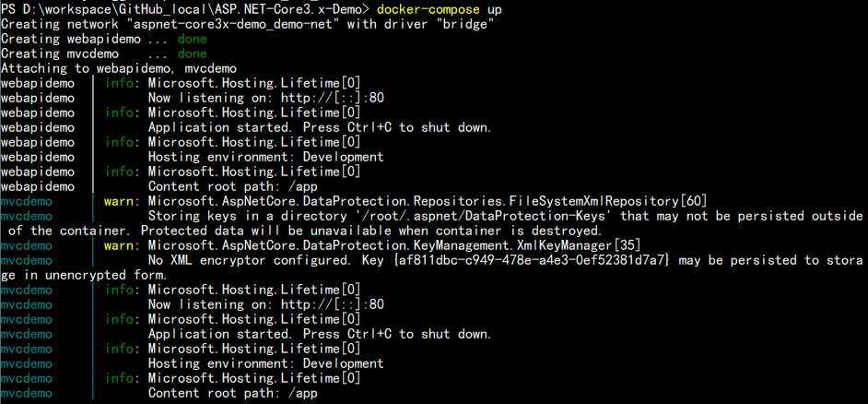Click first green info label for webapidemo
868x404 pixels.
point(119,83)
